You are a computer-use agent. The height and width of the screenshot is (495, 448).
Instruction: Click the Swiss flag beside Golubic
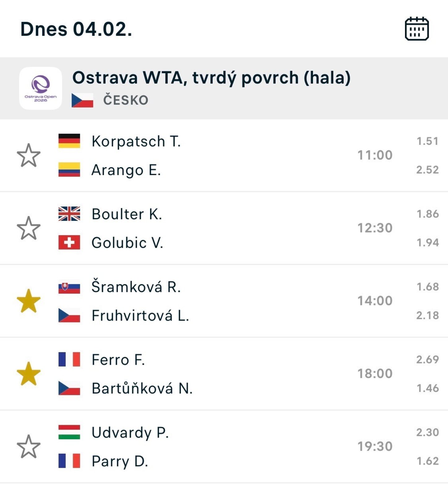69,243
